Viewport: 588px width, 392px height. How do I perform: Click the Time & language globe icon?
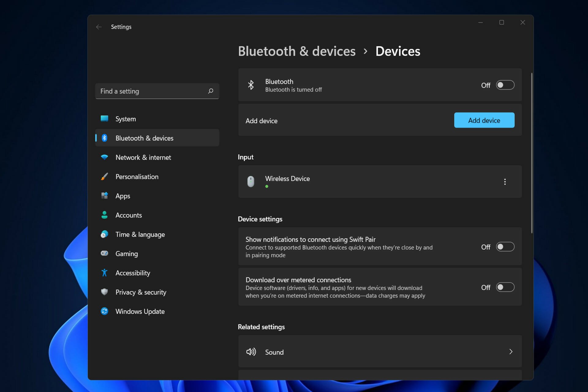[104, 234]
